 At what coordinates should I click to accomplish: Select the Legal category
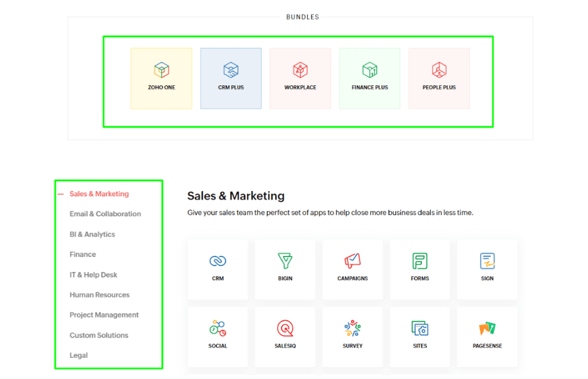(79, 356)
